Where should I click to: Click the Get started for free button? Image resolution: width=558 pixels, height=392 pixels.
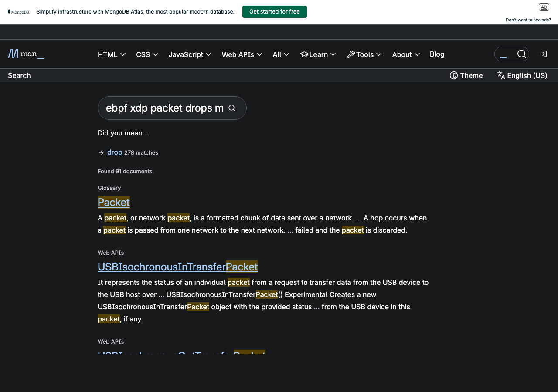275,12
